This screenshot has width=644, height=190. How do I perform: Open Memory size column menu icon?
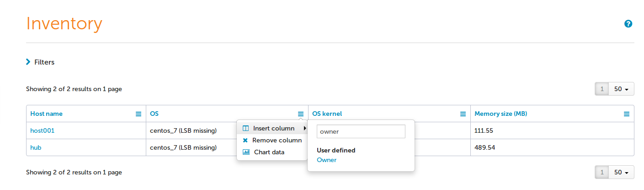click(x=627, y=114)
